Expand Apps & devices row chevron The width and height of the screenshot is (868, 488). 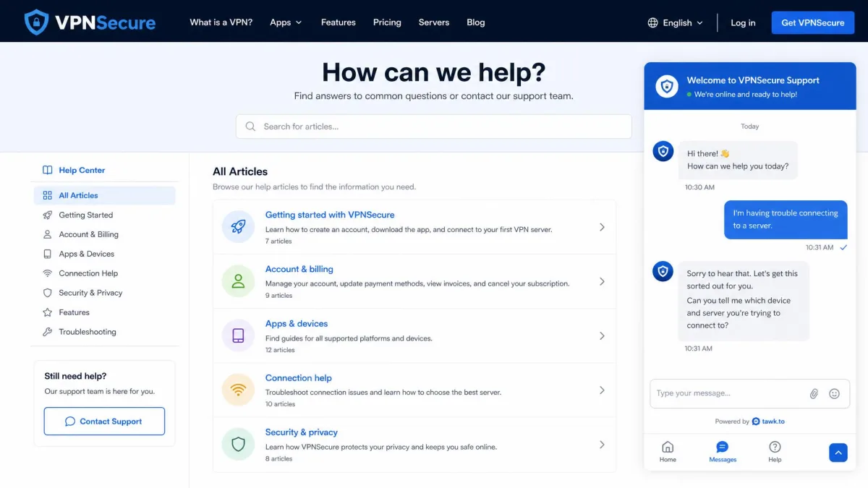(602, 335)
